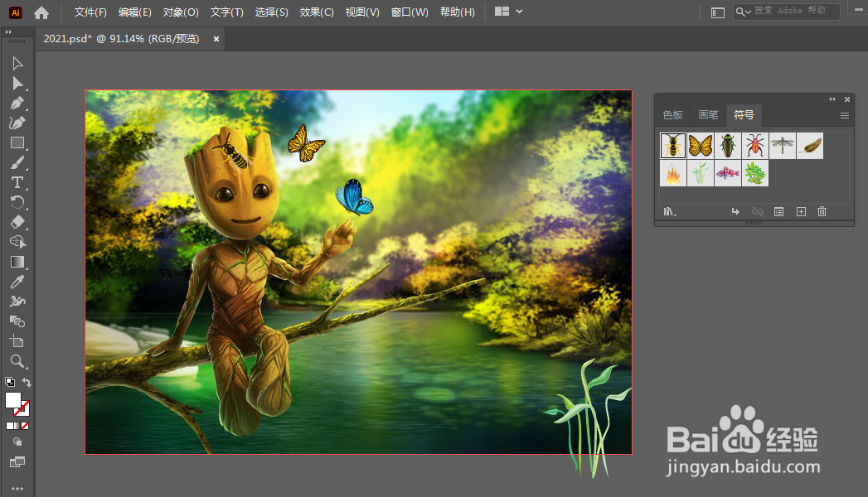Select the Selection (black arrow) tool
This screenshot has width=868, height=497.
coord(17,63)
